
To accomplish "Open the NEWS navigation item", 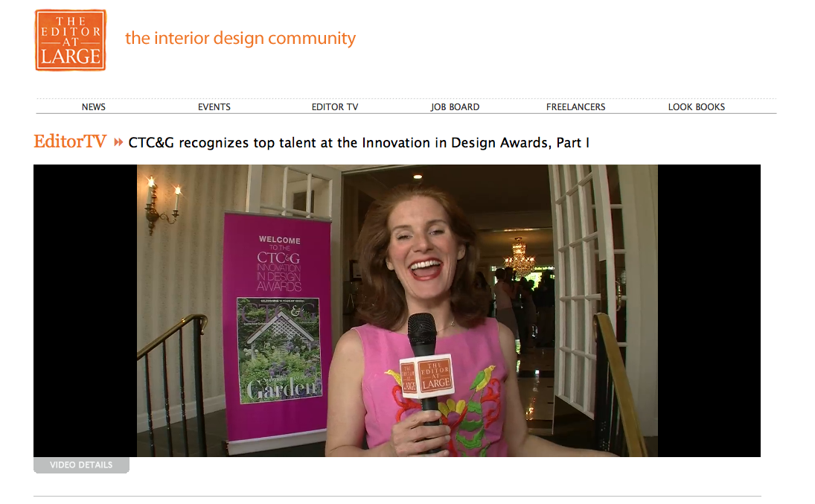I will (94, 107).
